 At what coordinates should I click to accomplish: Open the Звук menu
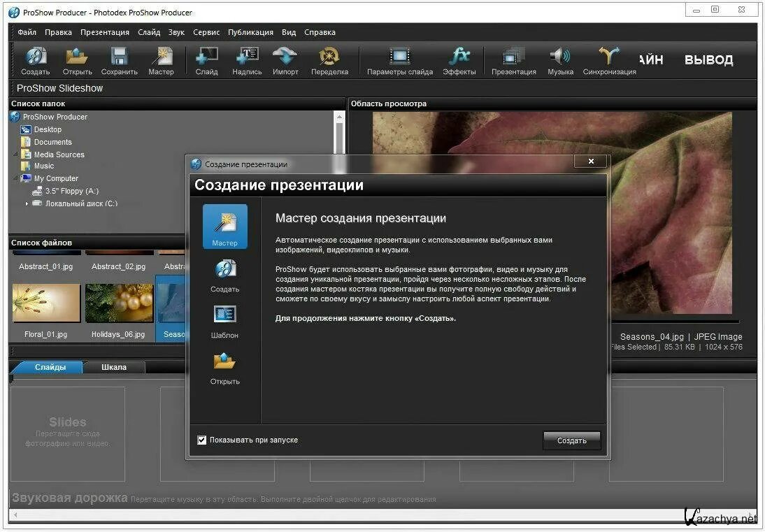(x=176, y=33)
